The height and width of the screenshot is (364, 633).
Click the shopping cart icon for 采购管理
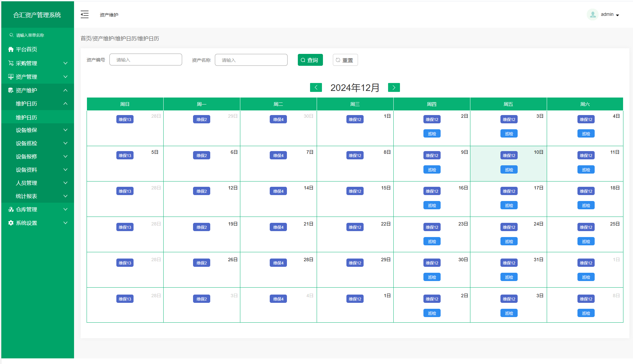11,63
